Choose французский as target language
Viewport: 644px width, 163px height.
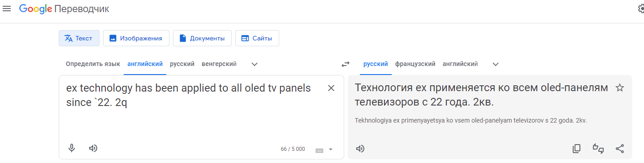(415, 64)
